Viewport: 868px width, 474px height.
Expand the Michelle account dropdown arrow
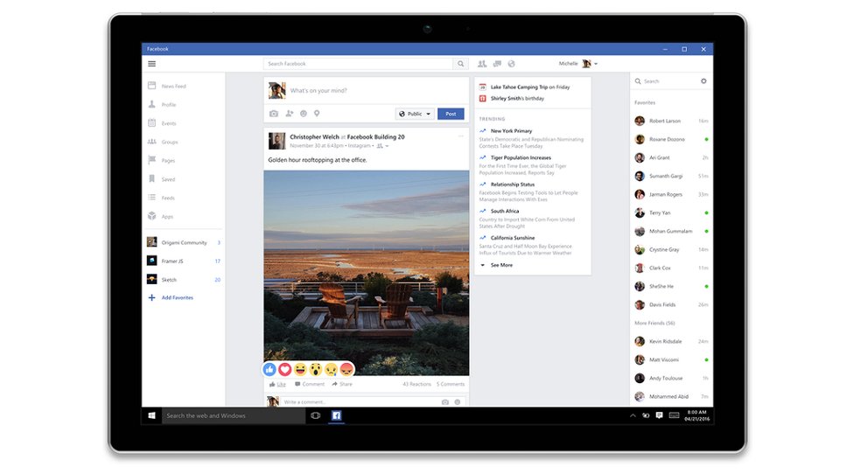[596, 64]
